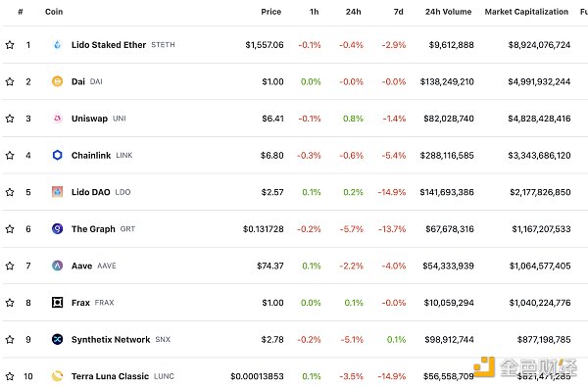Star Aave as a favorite
Image resolution: width=588 pixels, height=388 pixels.
click(x=10, y=266)
